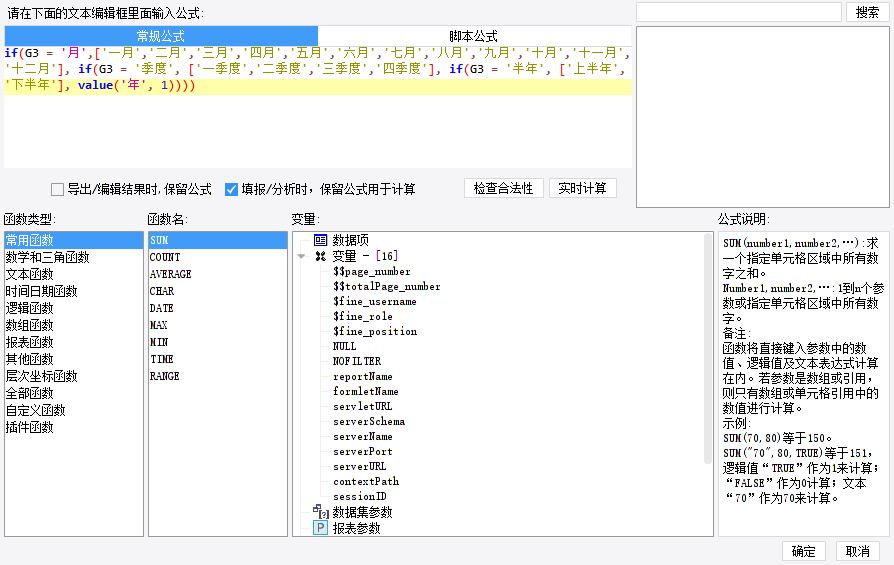Select the contextPath variable
Screen dimensions: 894x565
pyautogui.click(x=366, y=481)
